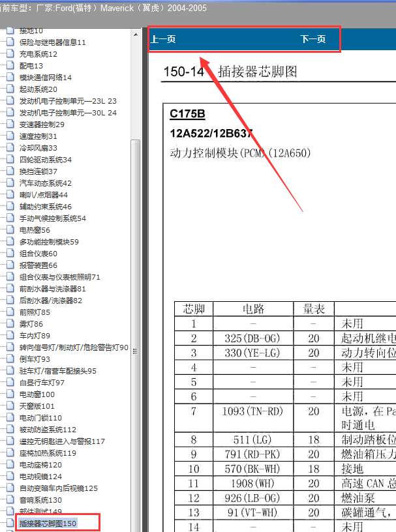Viewport: 396px width, 532px height.
Task: Open tree item 保险与继电器信息11
Action: tap(53, 42)
